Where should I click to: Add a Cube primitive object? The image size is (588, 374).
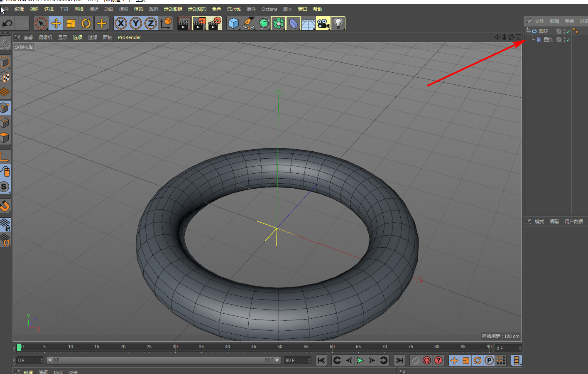(x=233, y=23)
